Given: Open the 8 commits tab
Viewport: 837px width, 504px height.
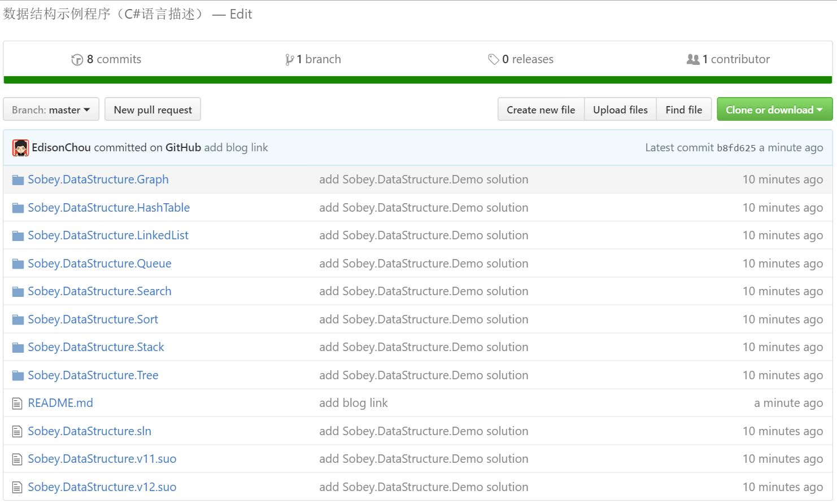Looking at the screenshot, I should [114, 59].
